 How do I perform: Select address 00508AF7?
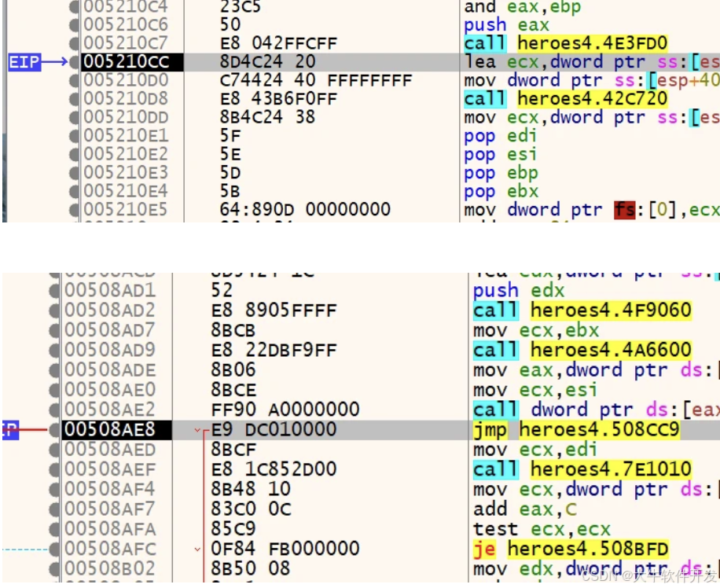coord(110,509)
